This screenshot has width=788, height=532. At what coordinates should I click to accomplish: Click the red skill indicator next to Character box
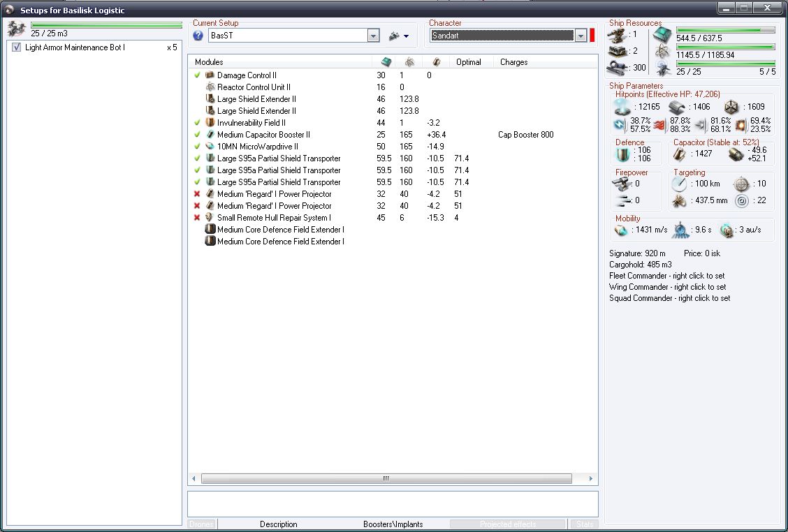pos(592,35)
